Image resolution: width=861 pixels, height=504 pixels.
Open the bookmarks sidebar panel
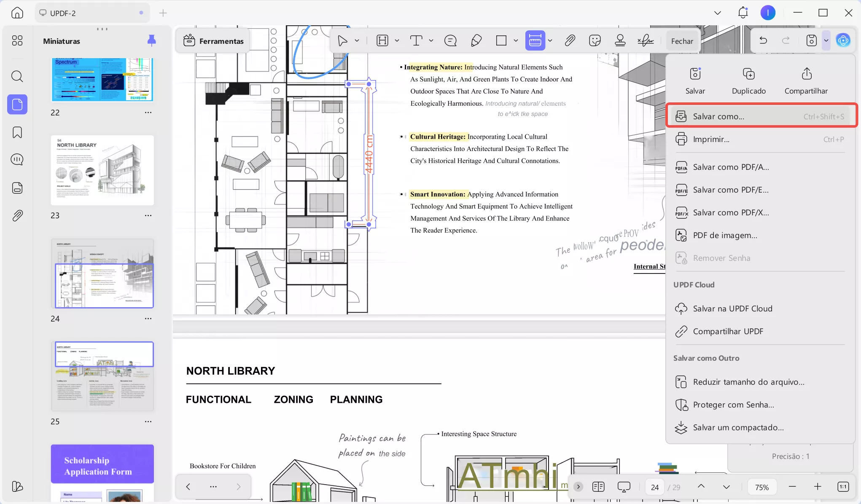17,132
